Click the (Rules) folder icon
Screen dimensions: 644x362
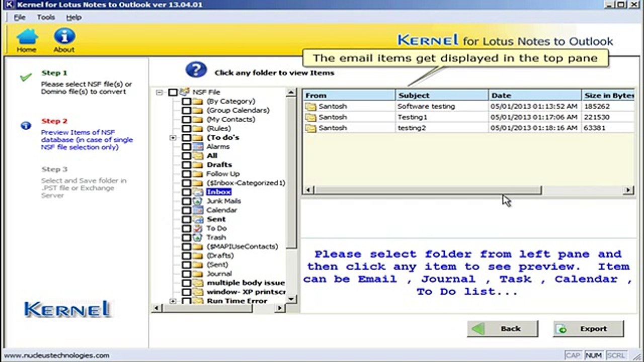[198, 128]
